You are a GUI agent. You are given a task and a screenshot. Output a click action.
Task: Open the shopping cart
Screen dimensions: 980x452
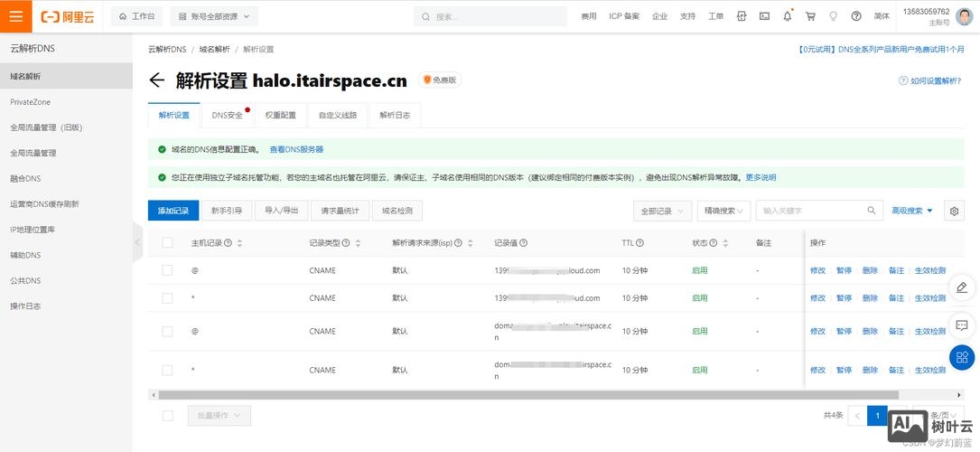click(x=810, y=17)
